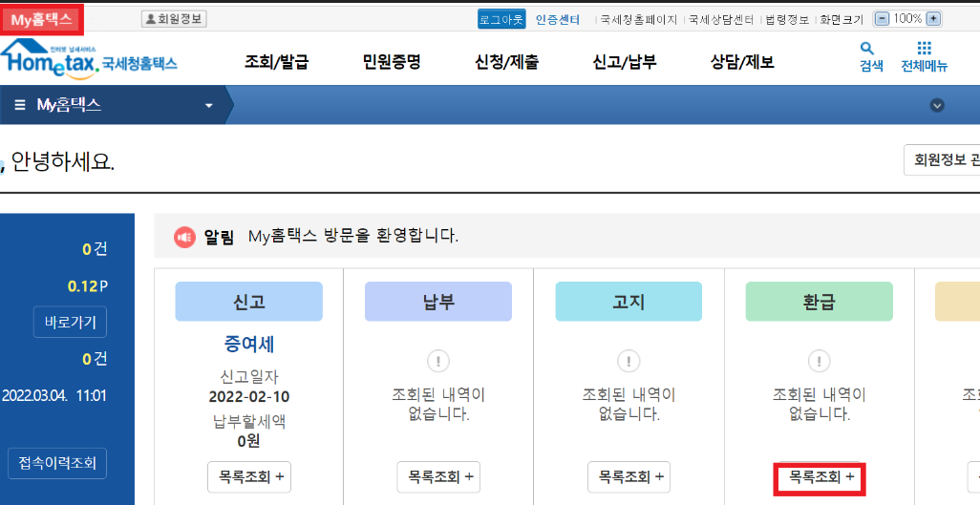
Task: Open the My홈택스 button in the top bar
Action: click(x=42, y=21)
